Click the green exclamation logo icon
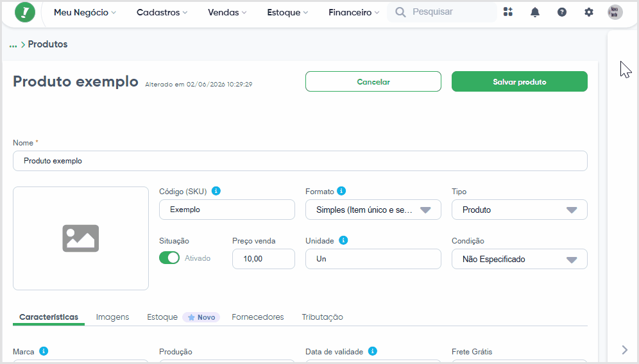The width and height of the screenshot is (639, 364). 25,12
